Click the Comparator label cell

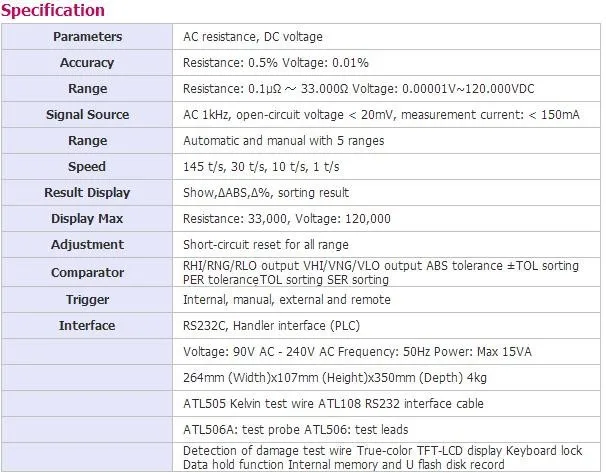[x=87, y=272]
